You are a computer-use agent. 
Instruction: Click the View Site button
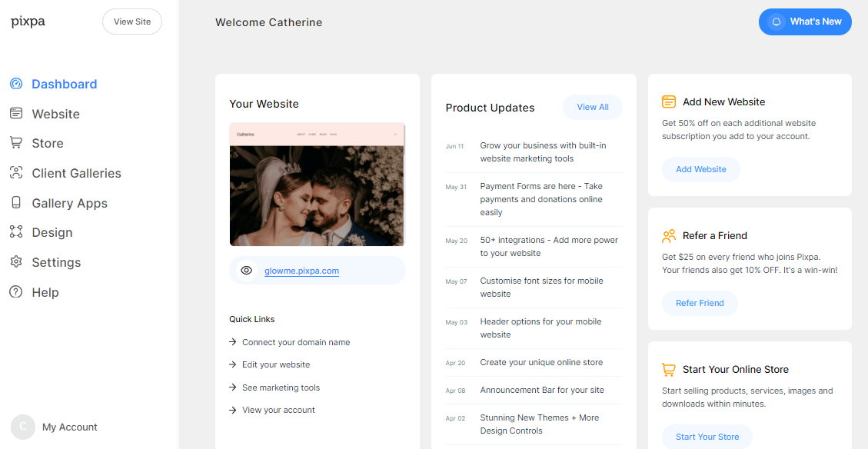click(x=131, y=22)
